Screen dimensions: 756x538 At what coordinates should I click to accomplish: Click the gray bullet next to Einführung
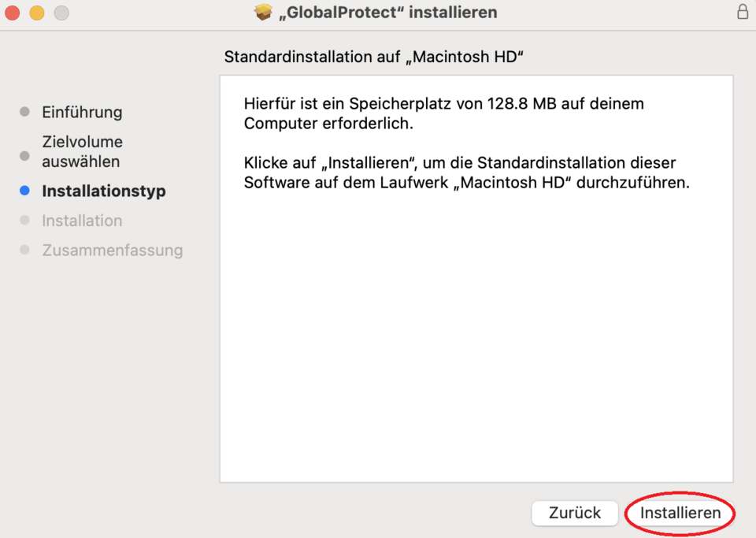(24, 112)
